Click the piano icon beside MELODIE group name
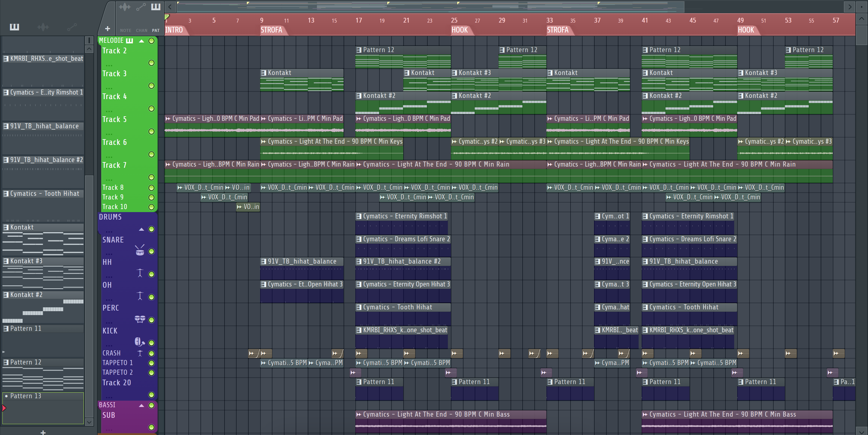The width and height of the screenshot is (868, 435). coord(129,41)
